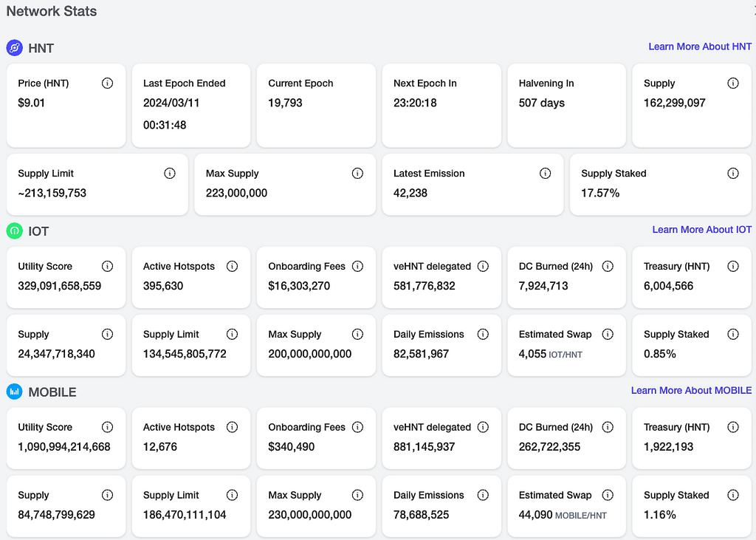The image size is (756, 540).
Task: Show info for MOBILE Daily Emissions
Action: click(x=483, y=495)
